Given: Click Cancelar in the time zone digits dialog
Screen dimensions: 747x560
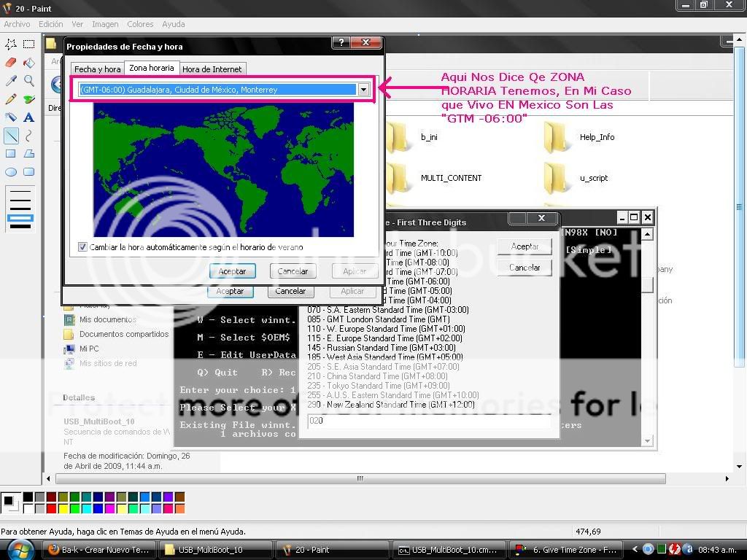Looking at the screenshot, I should [x=525, y=268].
